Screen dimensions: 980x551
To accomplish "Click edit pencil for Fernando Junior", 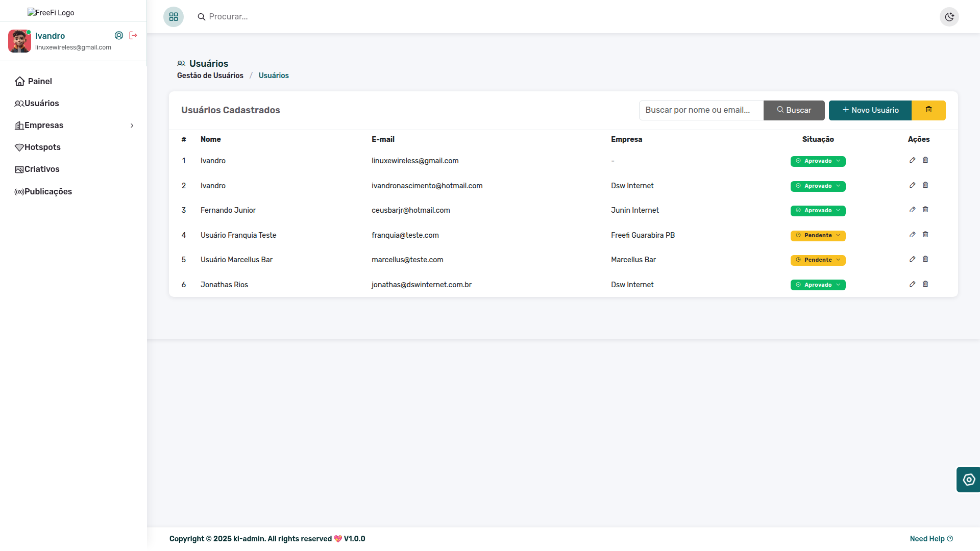I will (x=912, y=210).
